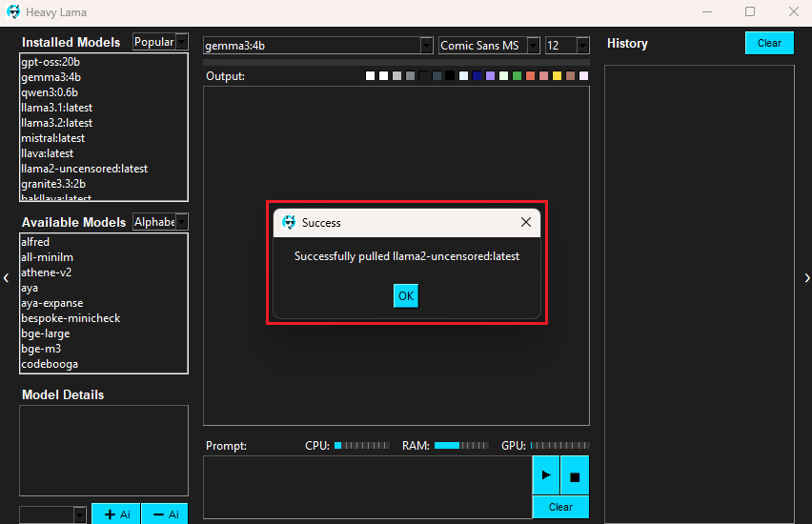Viewport: 812px width, 524px height.
Task: Pick the pale lilac swatch at row end
Action: pos(583,76)
